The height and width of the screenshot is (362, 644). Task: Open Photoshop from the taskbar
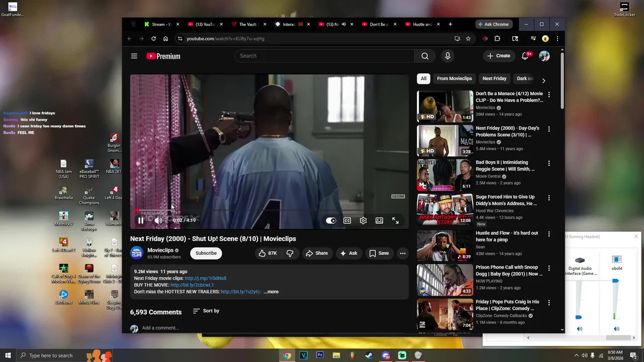(x=320, y=355)
